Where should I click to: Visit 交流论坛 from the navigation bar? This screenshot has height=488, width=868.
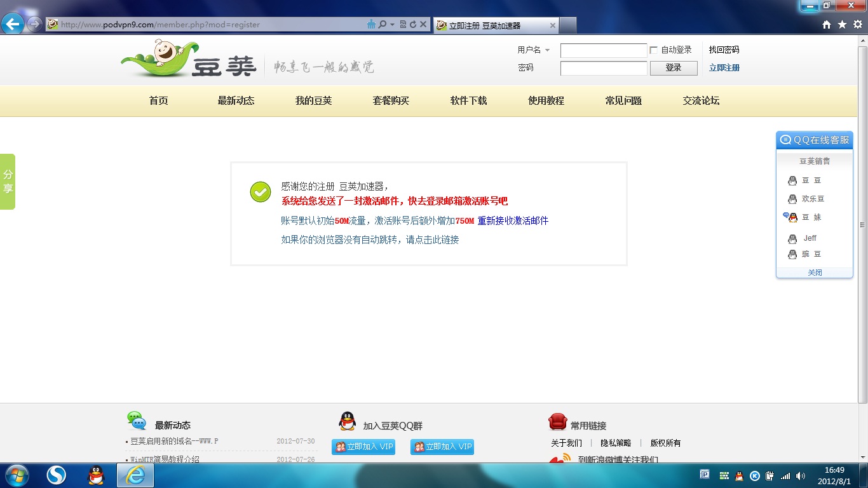click(x=701, y=100)
